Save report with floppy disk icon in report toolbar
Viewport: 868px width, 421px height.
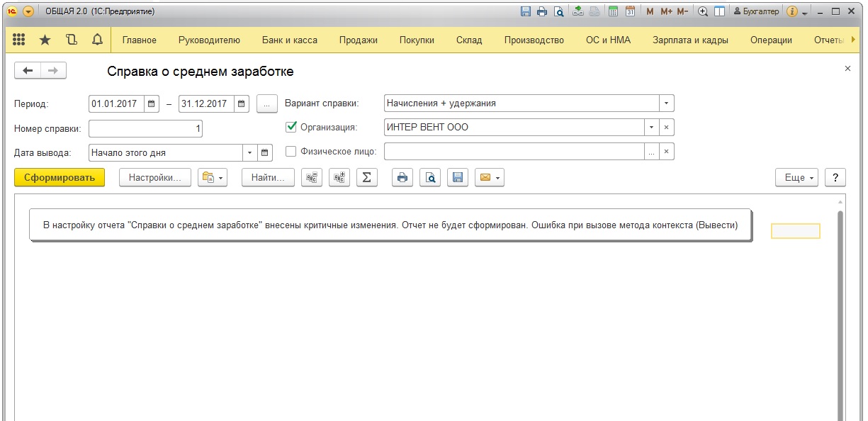457,178
